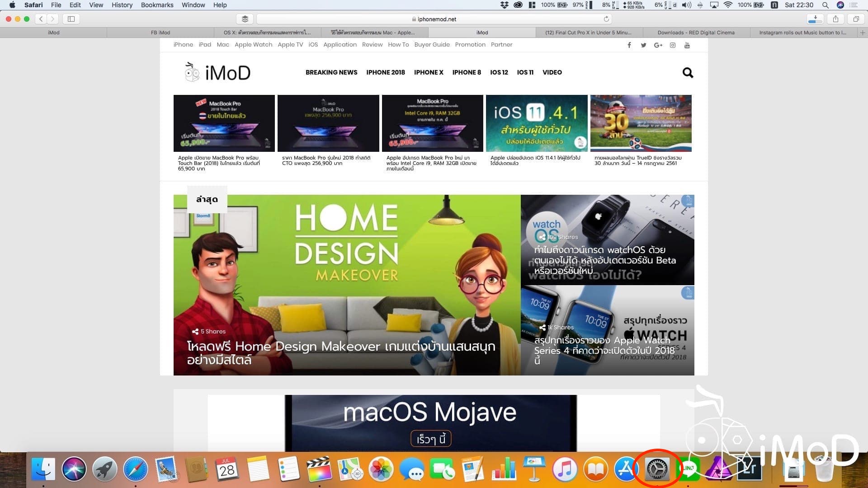Toggle the Safari sidebar
The height and width of the screenshot is (488, 868).
(72, 19)
